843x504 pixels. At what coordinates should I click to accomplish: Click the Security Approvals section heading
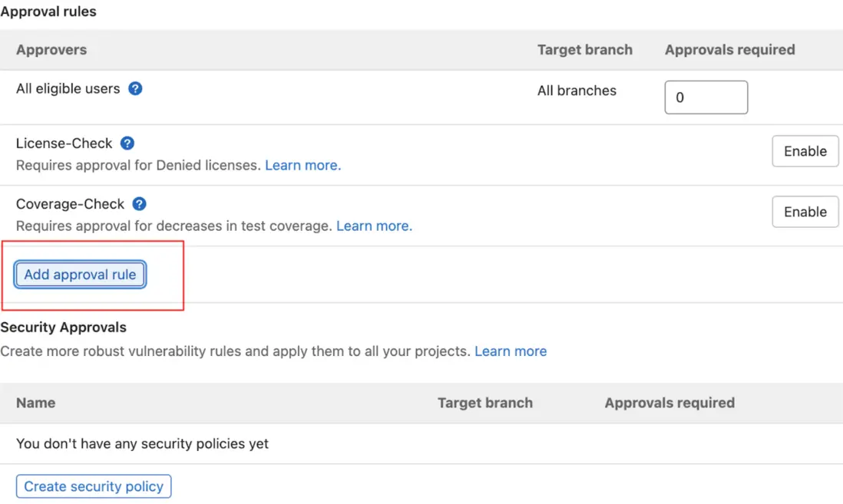[x=64, y=328]
